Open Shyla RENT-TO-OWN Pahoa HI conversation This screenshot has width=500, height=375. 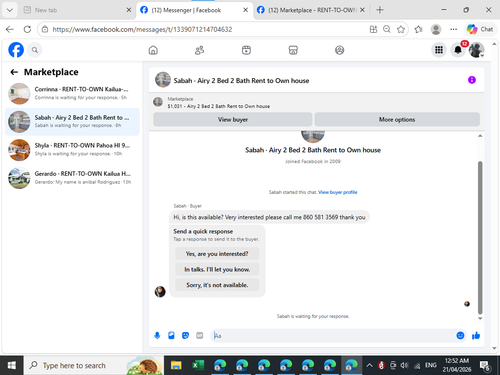click(x=72, y=150)
